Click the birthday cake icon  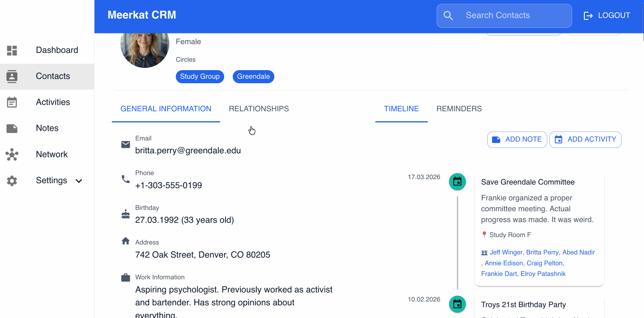click(x=126, y=214)
